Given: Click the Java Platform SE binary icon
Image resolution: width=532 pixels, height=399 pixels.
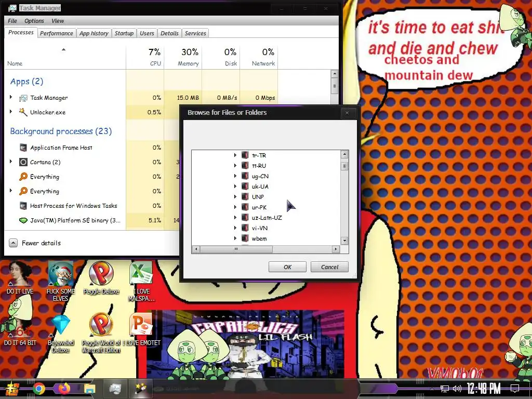Looking at the screenshot, I should [x=23, y=220].
